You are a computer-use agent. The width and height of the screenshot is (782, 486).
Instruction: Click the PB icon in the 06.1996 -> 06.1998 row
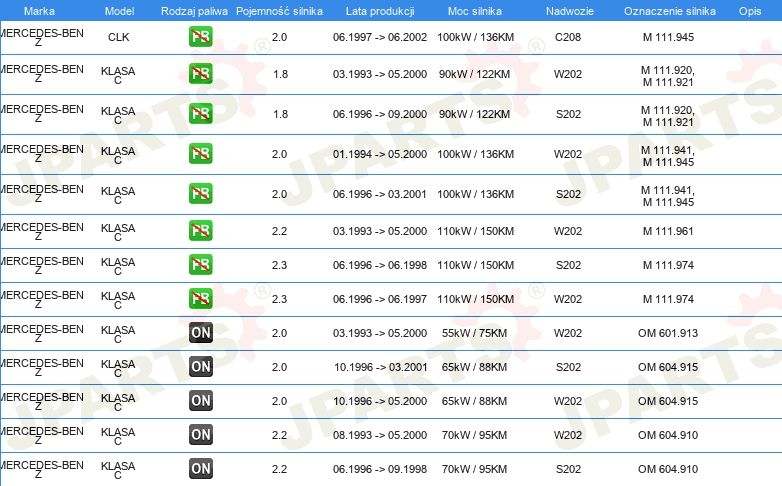pos(200,264)
